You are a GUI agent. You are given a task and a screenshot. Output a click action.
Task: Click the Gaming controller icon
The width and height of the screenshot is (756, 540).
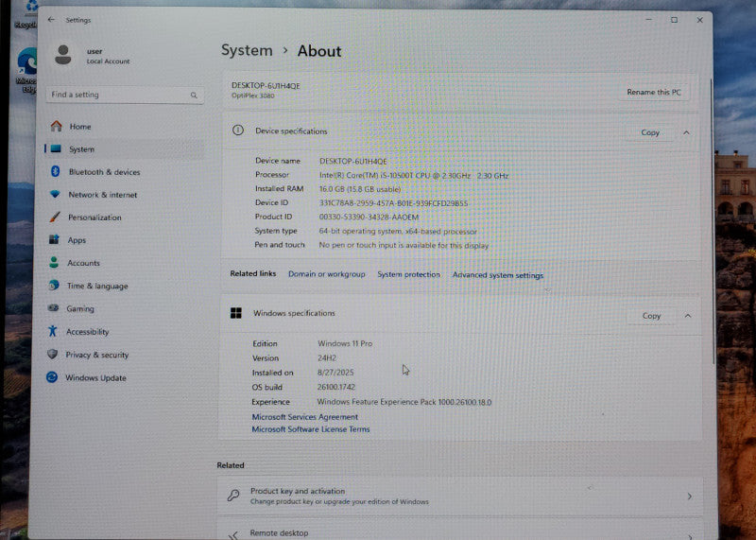[x=53, y=308]
